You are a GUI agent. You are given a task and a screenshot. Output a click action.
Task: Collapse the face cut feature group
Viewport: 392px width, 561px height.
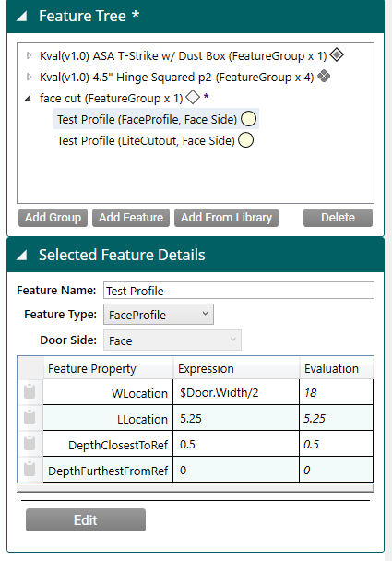[29, 98]
